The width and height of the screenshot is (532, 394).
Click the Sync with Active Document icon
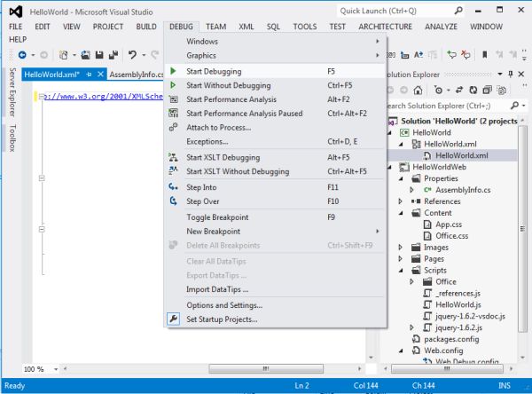(x=459, y=90)
